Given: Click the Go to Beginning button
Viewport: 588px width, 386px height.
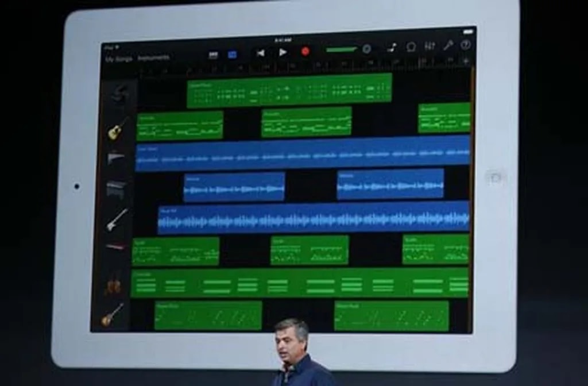Looking at the screenshot, I should coord(261,53).
